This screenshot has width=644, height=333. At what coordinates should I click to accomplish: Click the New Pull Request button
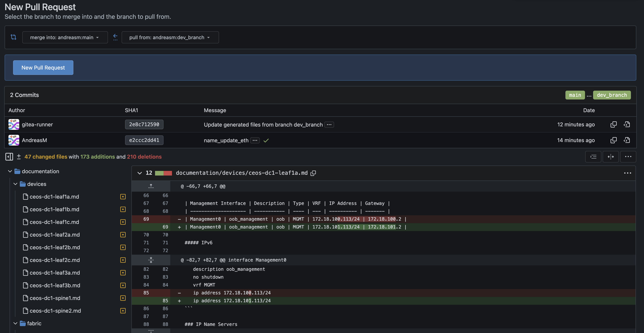click(43, 67)
